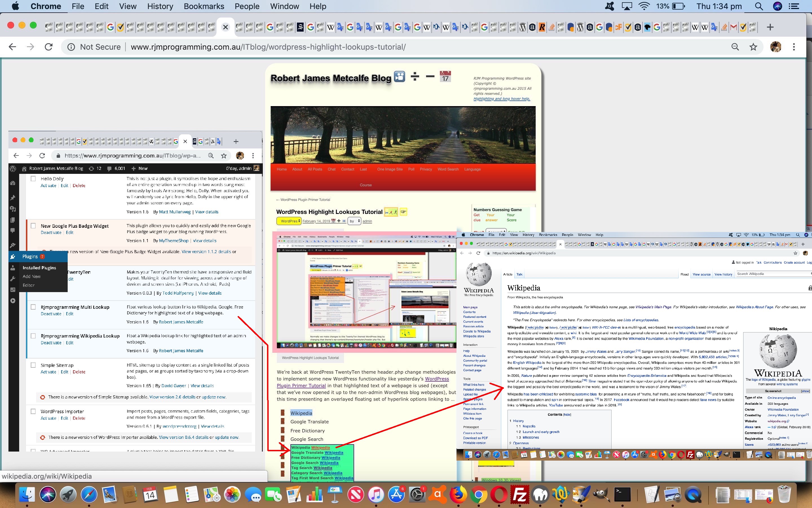Tick the New Google Plus Badge Widget checkbox
Image resolution: width=812 pixels, height=508 pixels.
(33, 226)
